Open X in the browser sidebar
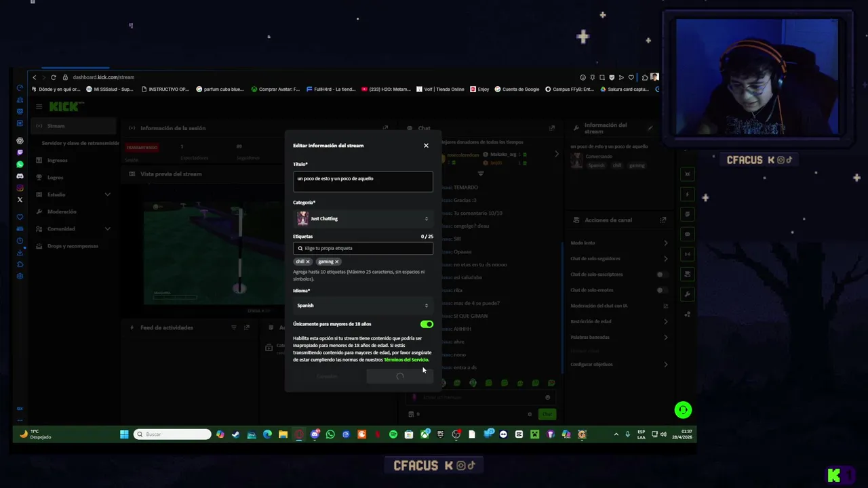 (20, 200)
